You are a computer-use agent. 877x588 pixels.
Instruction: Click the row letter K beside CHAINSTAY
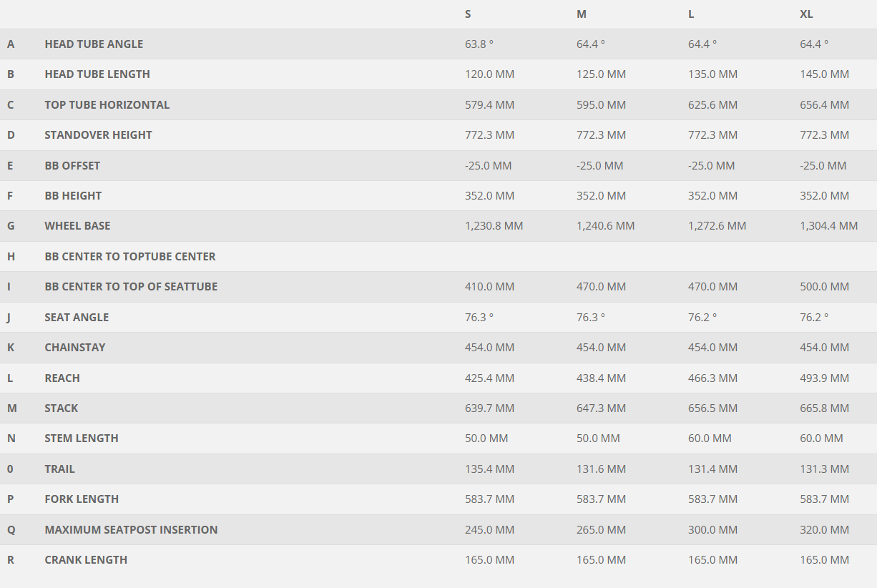point(11,348)
